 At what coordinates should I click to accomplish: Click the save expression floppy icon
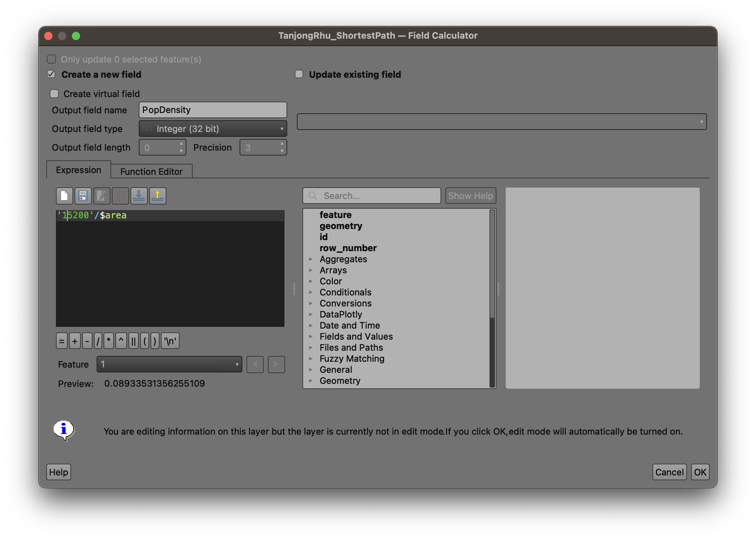[83, 196]
